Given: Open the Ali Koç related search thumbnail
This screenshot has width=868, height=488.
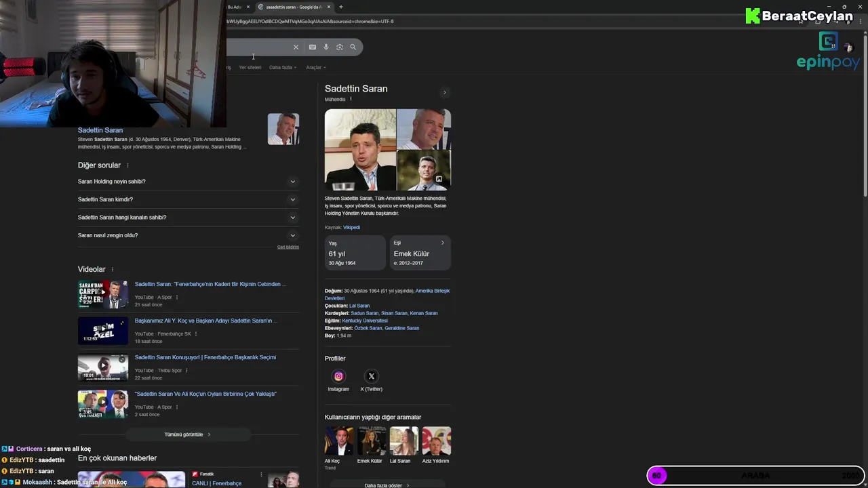Looking at the screenshot, I should tap(338, 441).
